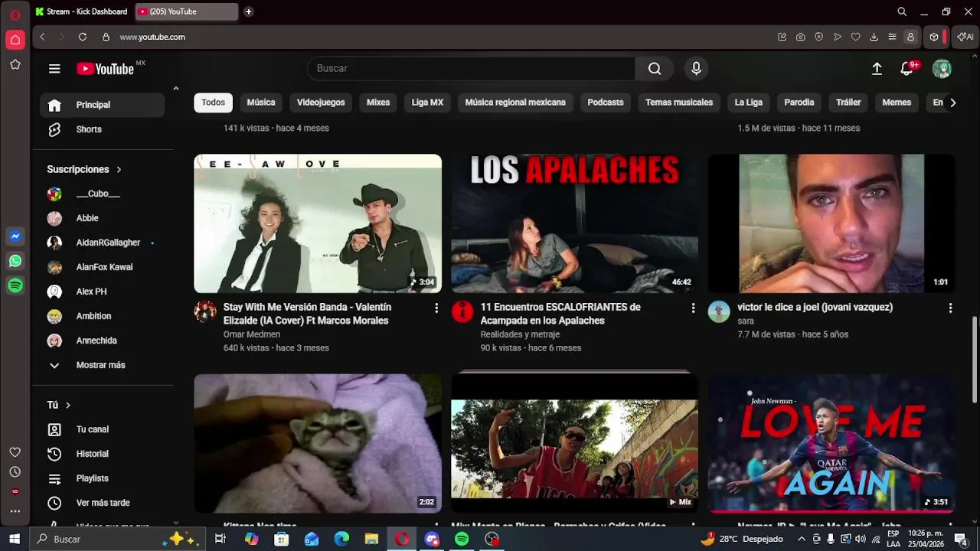Click the YouTube logo
The height and width of the screenshot is (551, 980).
point(106,69)
